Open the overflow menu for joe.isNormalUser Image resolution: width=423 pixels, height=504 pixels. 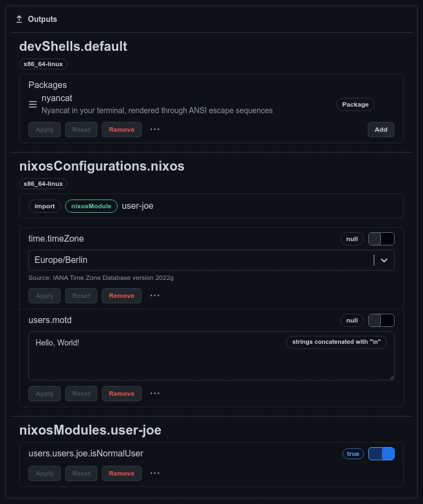155,473
